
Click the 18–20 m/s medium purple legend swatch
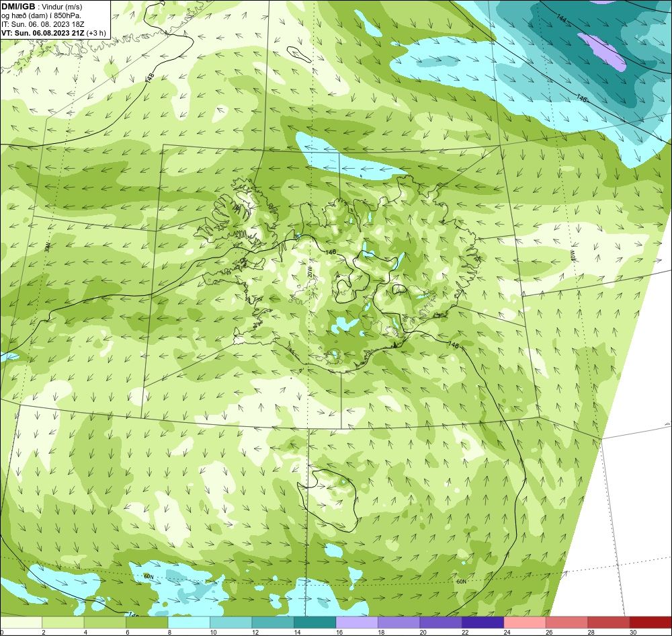[x=399, y=623]
